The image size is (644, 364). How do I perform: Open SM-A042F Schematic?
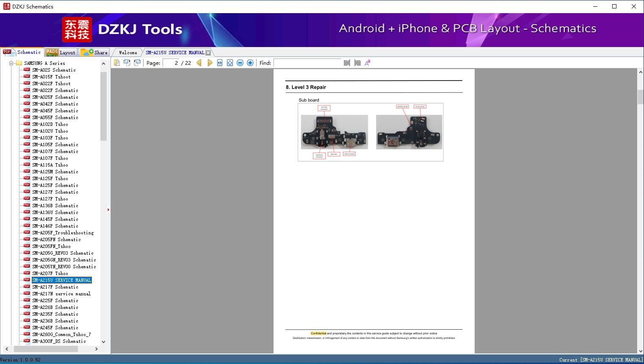tap(55, 104)
